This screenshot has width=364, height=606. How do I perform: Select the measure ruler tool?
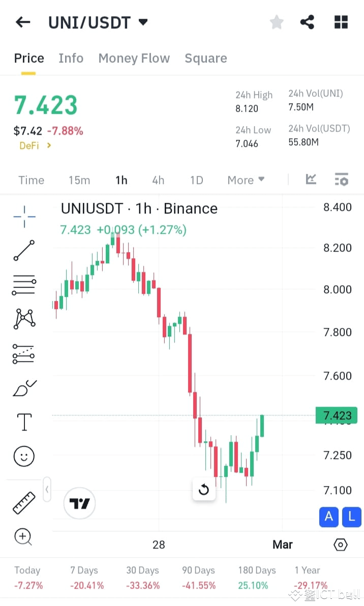tap(23, 502)
